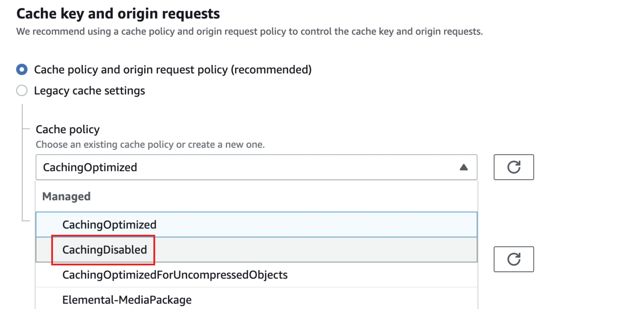Pick the Elemental-MediaPackage option

click(x=127, y=300)
